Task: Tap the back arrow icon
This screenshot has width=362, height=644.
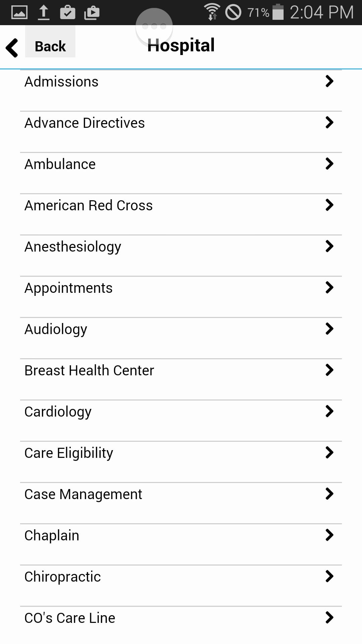Action: 12,48
